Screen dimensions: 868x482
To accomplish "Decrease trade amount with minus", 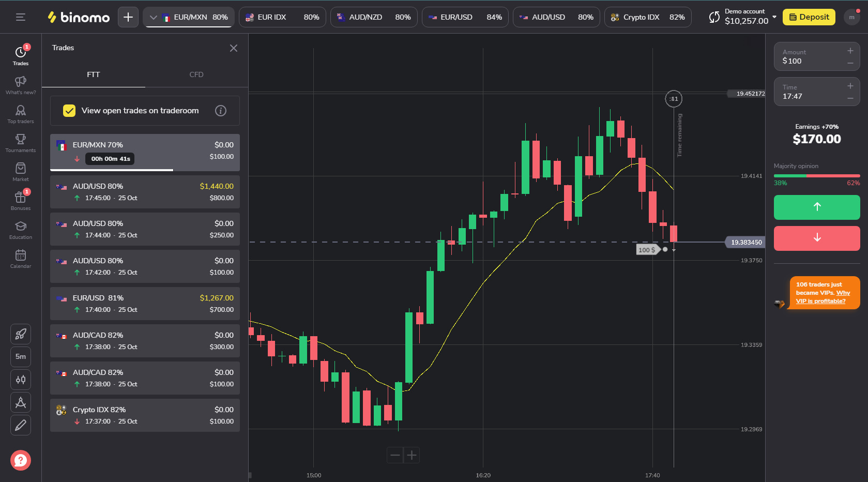I will (850, 63).
